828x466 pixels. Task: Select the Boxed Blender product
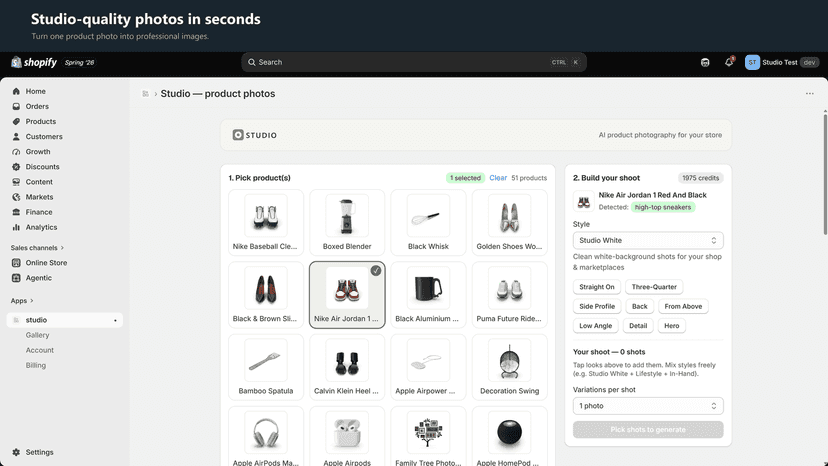[347, 222]
